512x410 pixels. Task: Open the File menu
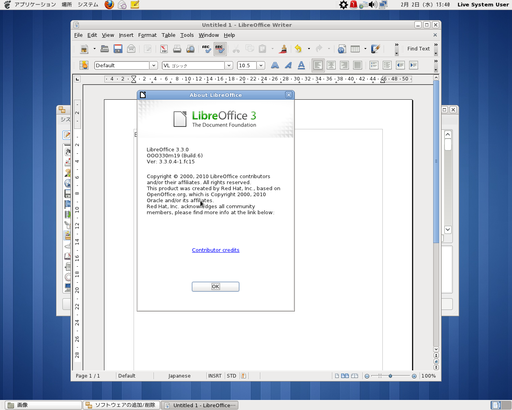[x=78, y=35]
